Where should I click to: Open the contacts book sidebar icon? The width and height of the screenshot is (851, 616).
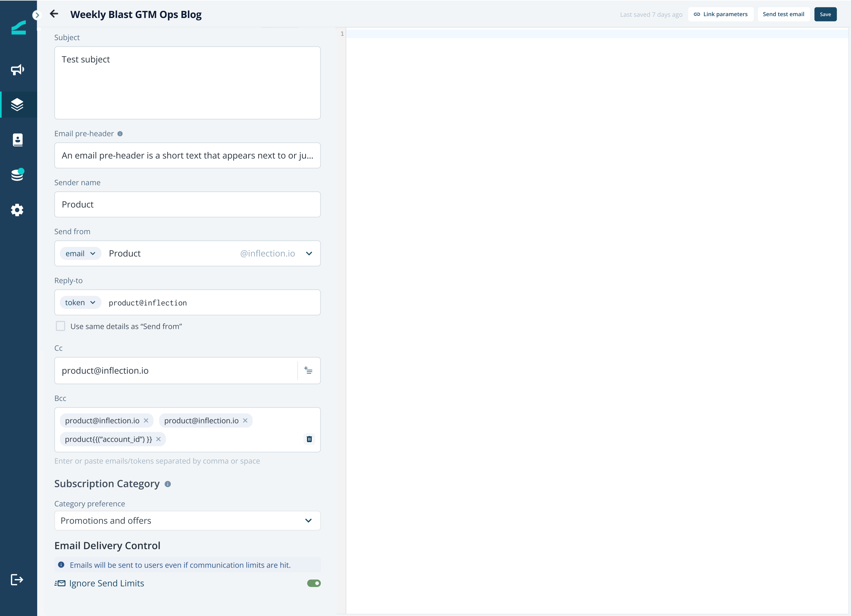point(18,140)
